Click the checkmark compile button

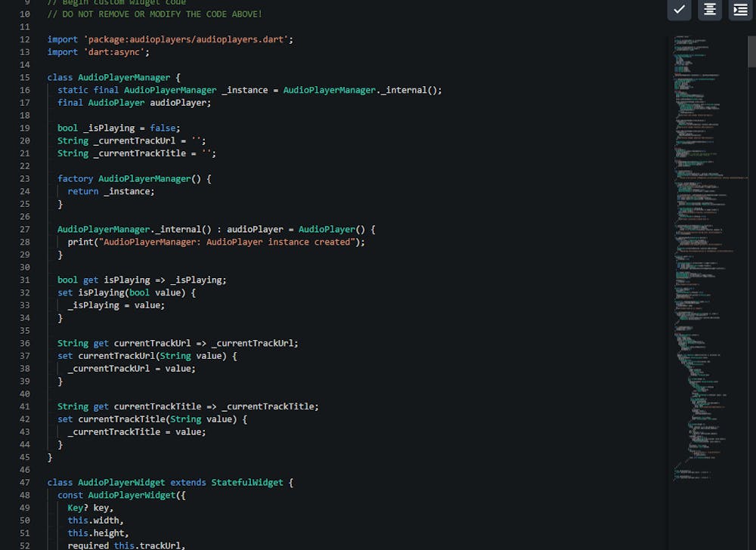click(x=680, y=9)
